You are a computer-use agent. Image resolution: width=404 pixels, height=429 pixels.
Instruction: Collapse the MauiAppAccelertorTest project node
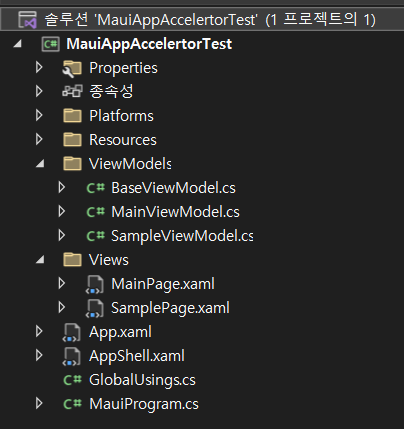17,44
